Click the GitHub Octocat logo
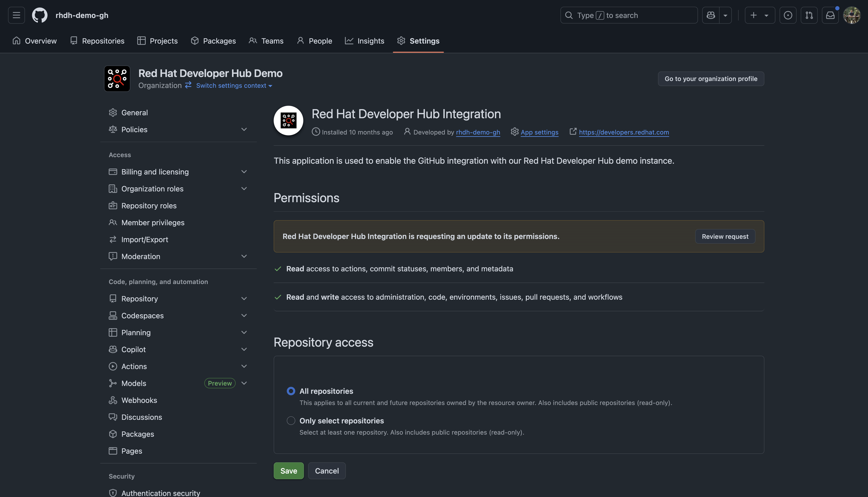The height and width of the screenshot is (497, 868). 40,15
